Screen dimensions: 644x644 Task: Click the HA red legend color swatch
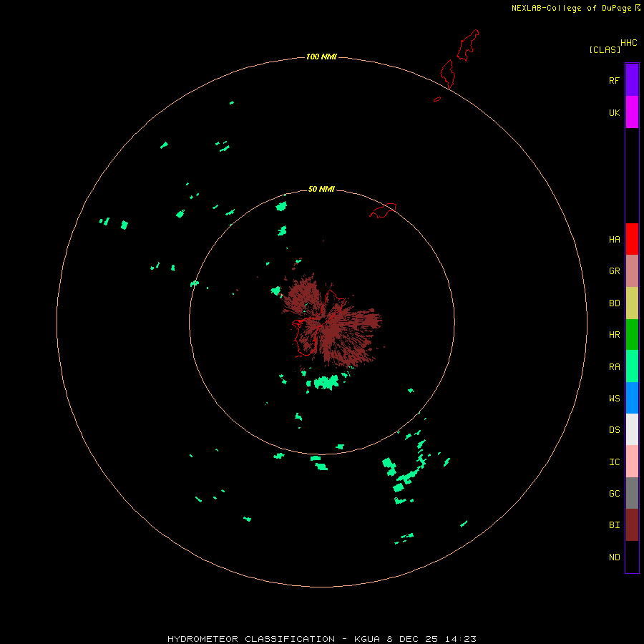click(632, 239)
